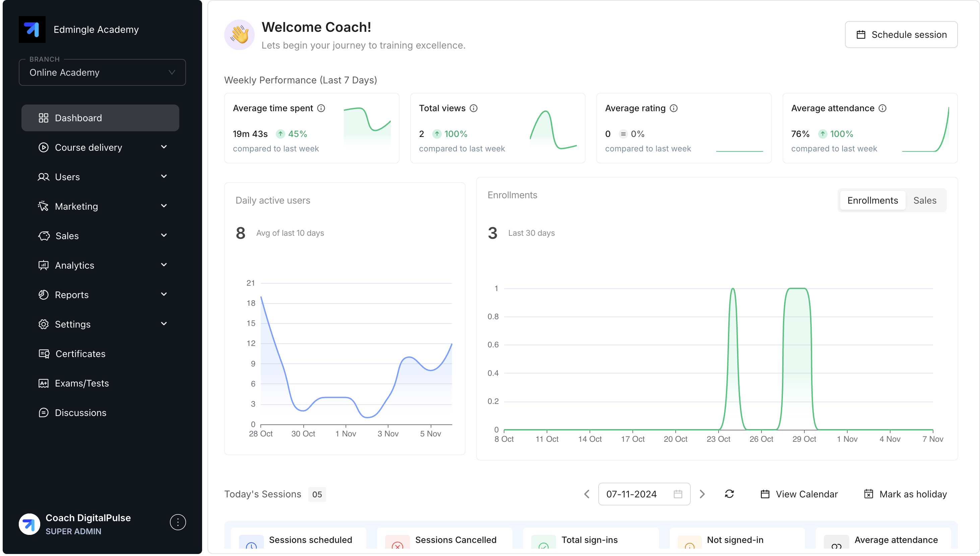Click the Schedule session button
The width and height of the screenshot is (980, 556).
coord(901,34)
